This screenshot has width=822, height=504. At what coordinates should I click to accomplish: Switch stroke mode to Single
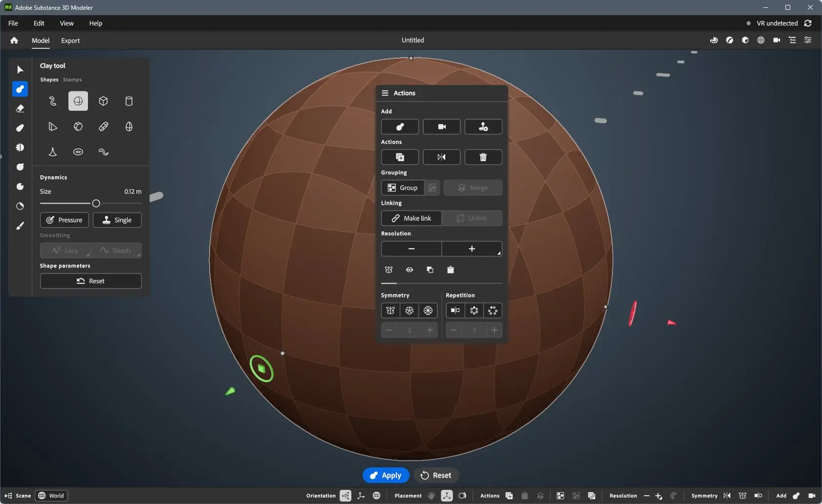pos(117,220)
